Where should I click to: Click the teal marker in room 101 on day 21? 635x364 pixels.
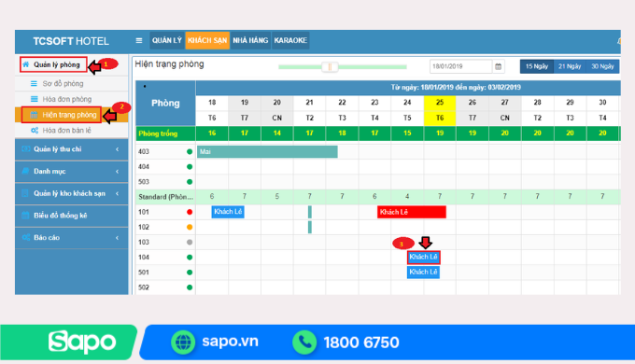[310, 212]
